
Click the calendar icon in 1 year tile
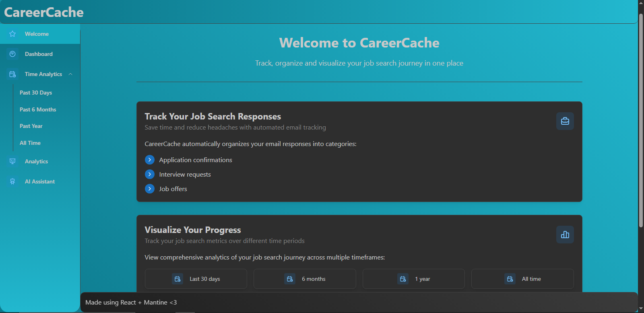tap(403, 279)
